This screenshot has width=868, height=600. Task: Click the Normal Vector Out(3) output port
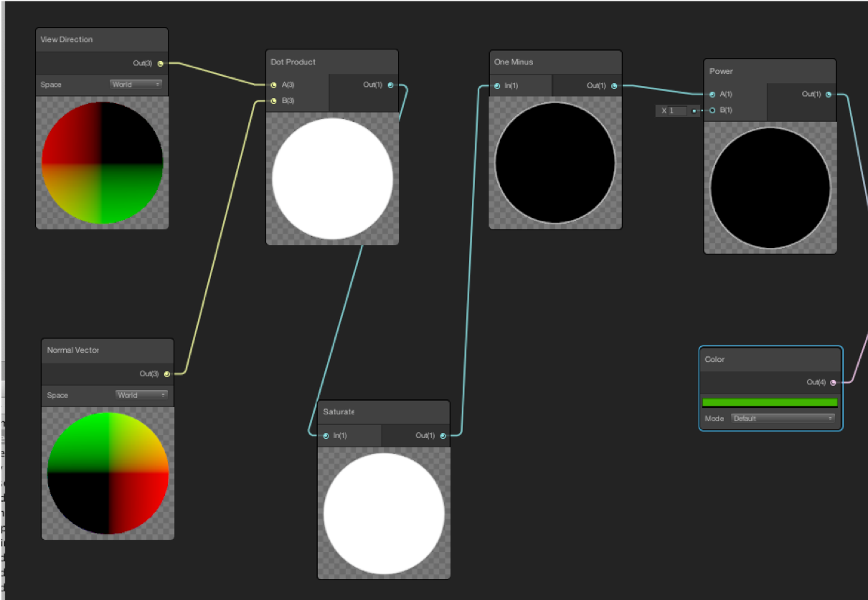coord(166,374)
